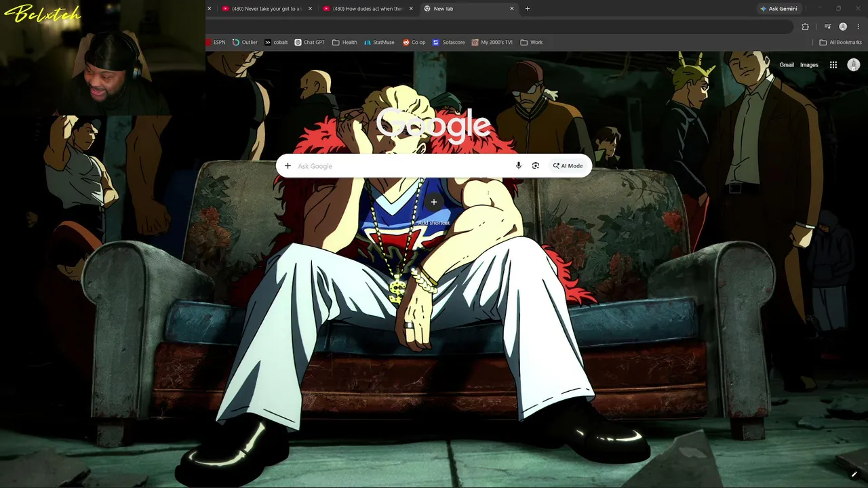
Task: Expand the All Bookmarks folder
Action: point(840,42)
